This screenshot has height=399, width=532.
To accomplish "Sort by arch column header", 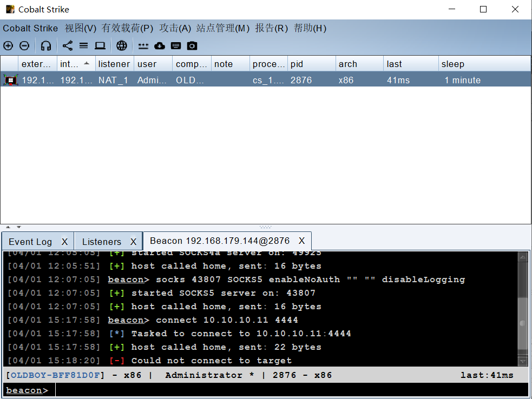I will click(360, 64).
